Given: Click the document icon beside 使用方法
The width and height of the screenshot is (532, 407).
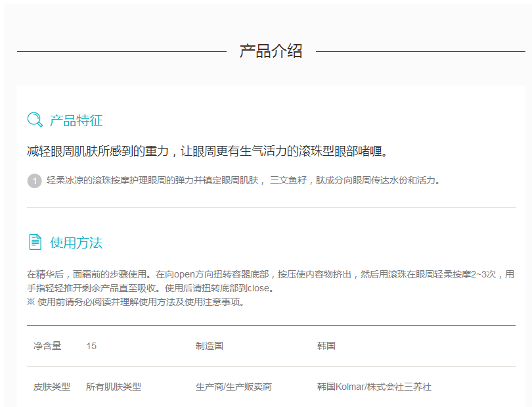Looking at the screenshot, I should [x=35, y=242].
